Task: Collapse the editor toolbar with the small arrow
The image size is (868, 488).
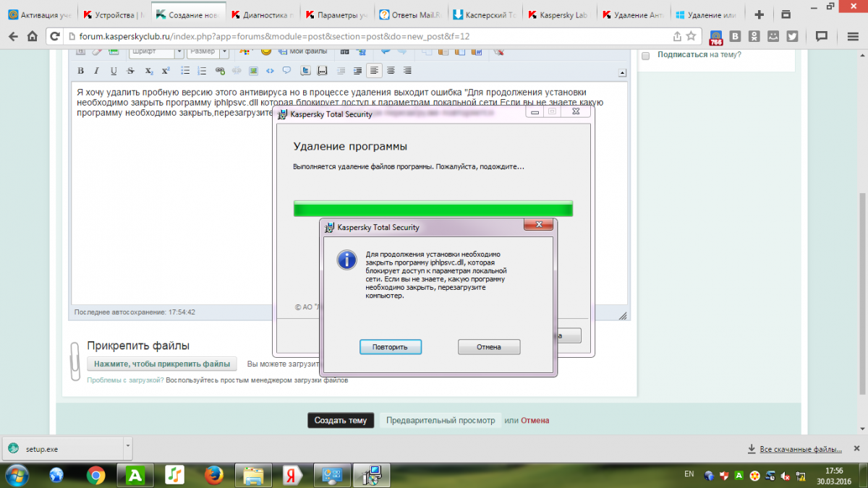Action: [622, 73]
